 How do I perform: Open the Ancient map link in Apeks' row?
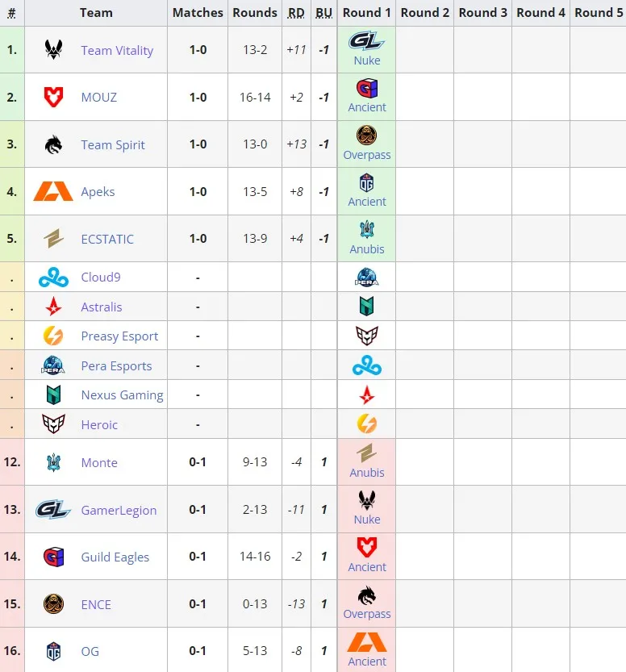pyautogui.click(x=367, y=202)
